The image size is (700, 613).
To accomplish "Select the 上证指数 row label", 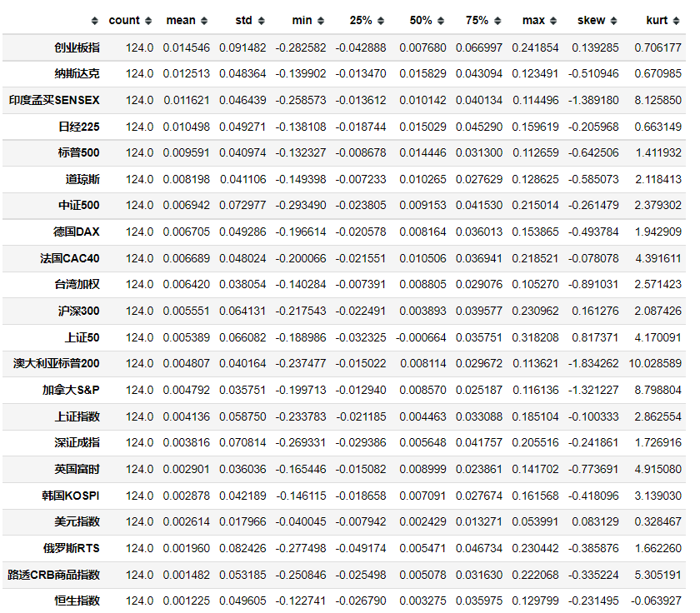I will tap(77, 417).
